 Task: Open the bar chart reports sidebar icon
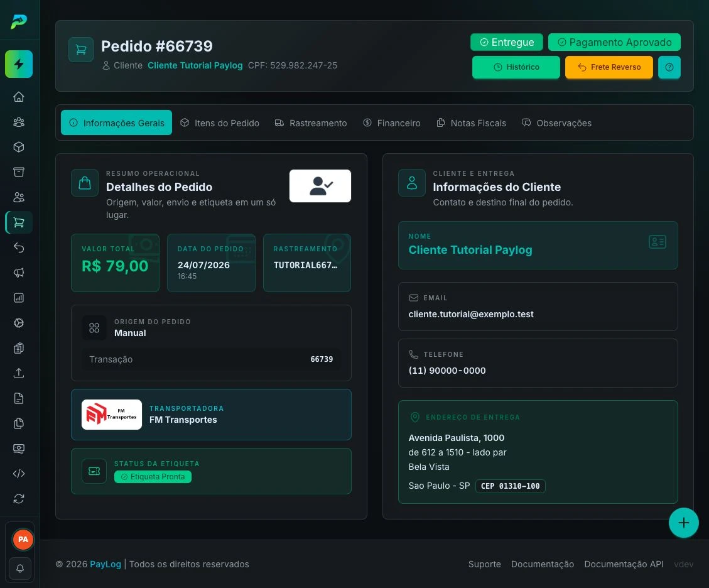coord(19,298)
